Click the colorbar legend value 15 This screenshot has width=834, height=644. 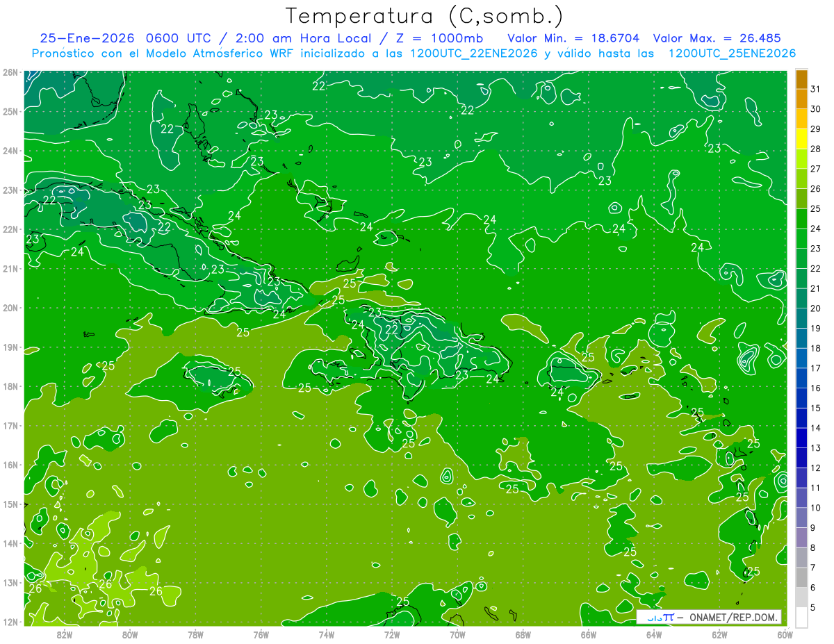(x=815, y=408)
